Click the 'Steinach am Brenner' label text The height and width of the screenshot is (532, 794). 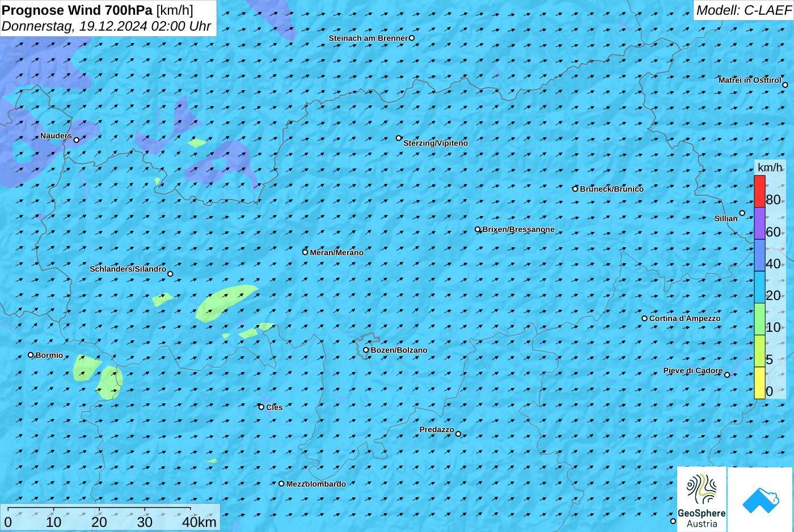368,38
